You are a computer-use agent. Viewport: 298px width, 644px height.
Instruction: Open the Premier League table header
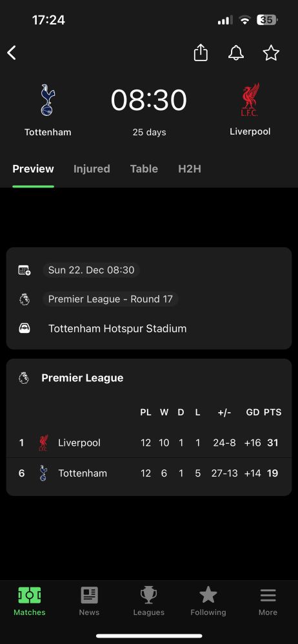(83, 378)
